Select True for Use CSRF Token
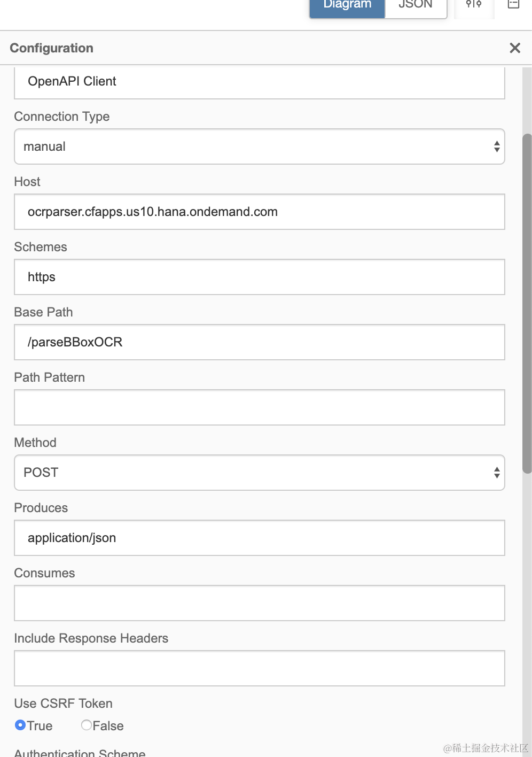 tap(21, 725)
